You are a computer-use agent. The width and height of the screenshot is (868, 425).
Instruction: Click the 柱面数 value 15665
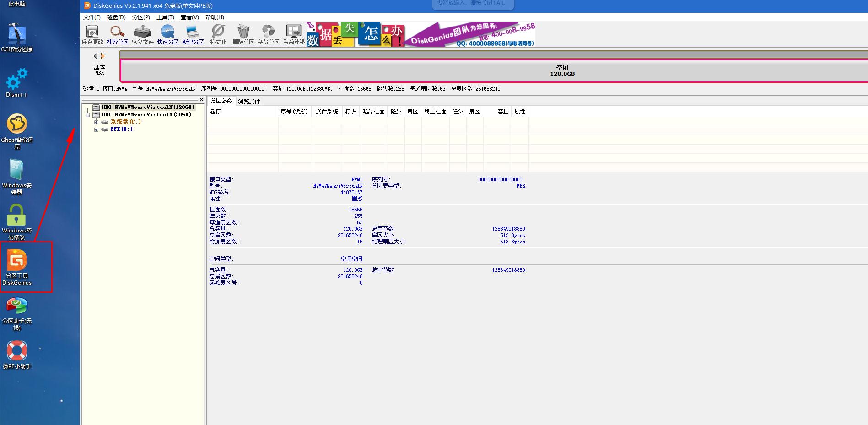coord(356,210)
